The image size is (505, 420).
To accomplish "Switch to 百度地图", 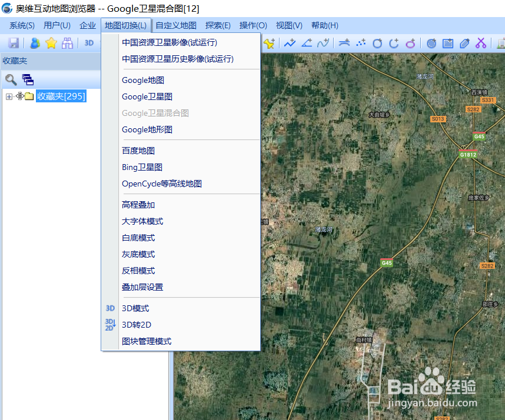I will point(190,151).
